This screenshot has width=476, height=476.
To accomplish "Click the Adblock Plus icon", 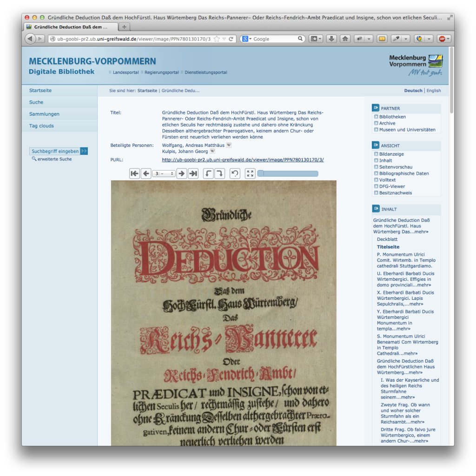I will click(443, 39).
